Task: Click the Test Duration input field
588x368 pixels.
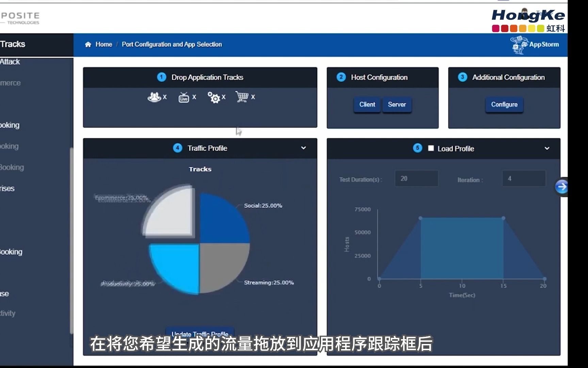Action: point(416,178)
